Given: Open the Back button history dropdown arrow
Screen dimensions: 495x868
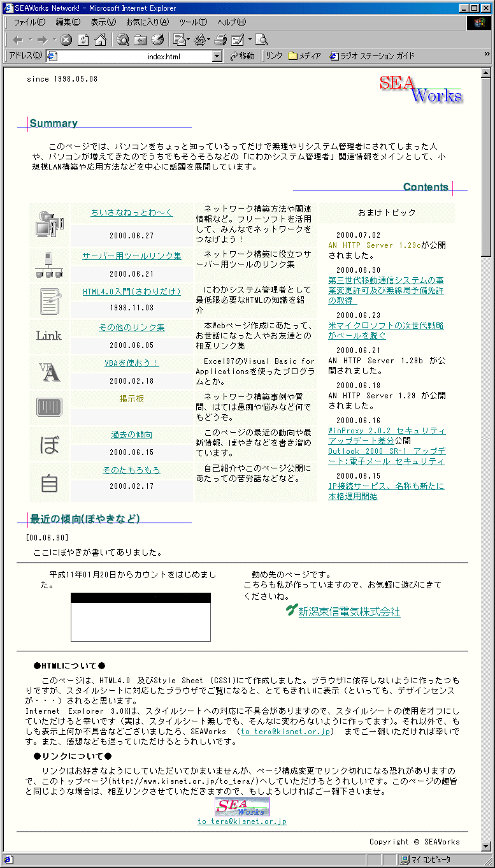Looking at the screenshot, I should point(29,40).
